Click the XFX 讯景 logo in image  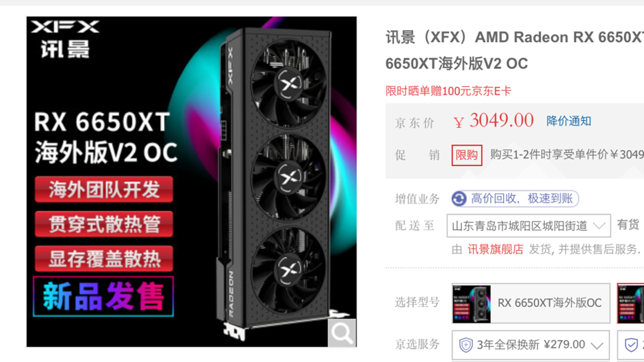tap(65, 39)
